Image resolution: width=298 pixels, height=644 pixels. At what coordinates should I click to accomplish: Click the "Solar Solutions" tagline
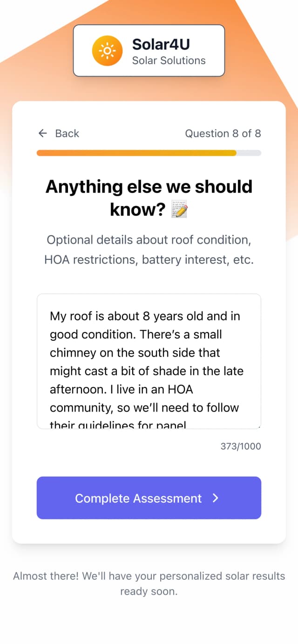(169, 60)
